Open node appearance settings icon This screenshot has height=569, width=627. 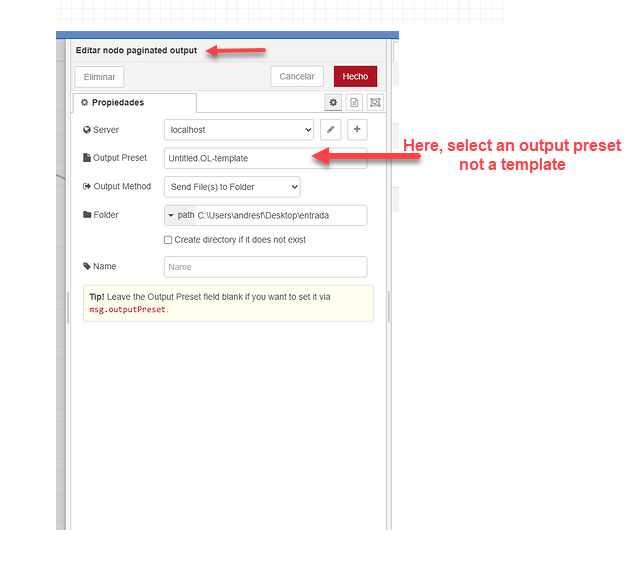click(x=375, y=102)
